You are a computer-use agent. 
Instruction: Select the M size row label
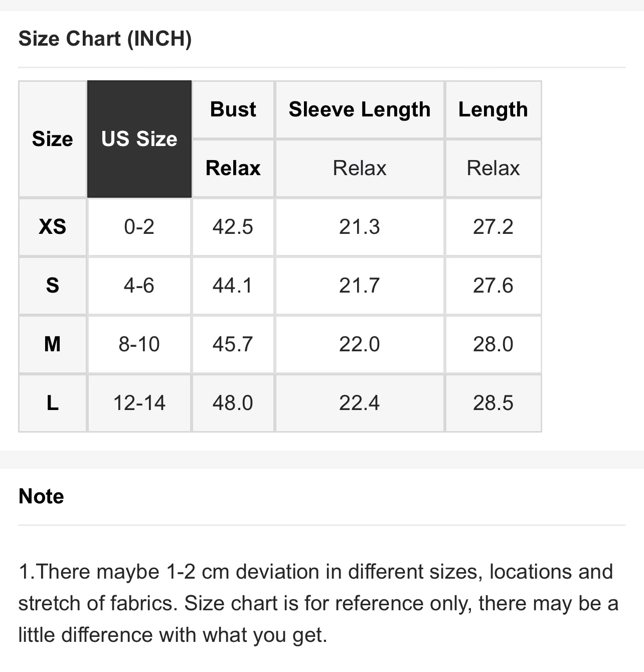pyautogui.click(x=52, y=344)
